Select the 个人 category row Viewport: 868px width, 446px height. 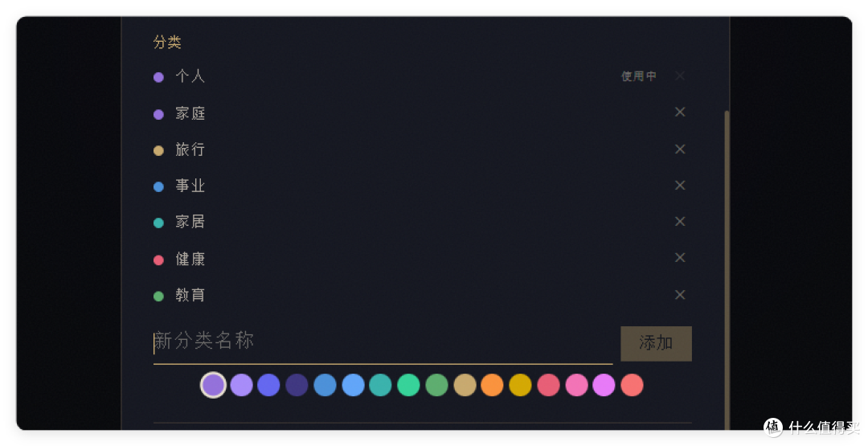(423, 76)
